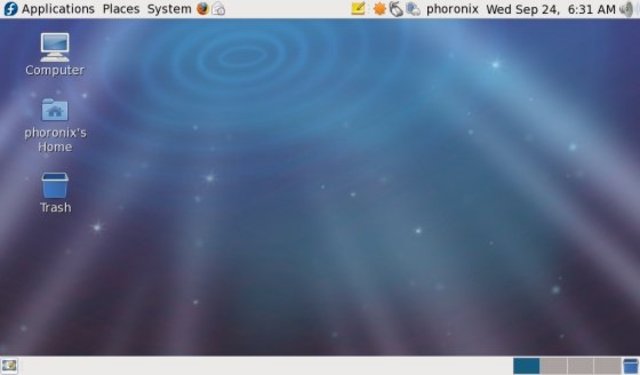This screenshot has width=640, height=375.
Task: Launch the mail client panel icon
Action: (218, 9)
